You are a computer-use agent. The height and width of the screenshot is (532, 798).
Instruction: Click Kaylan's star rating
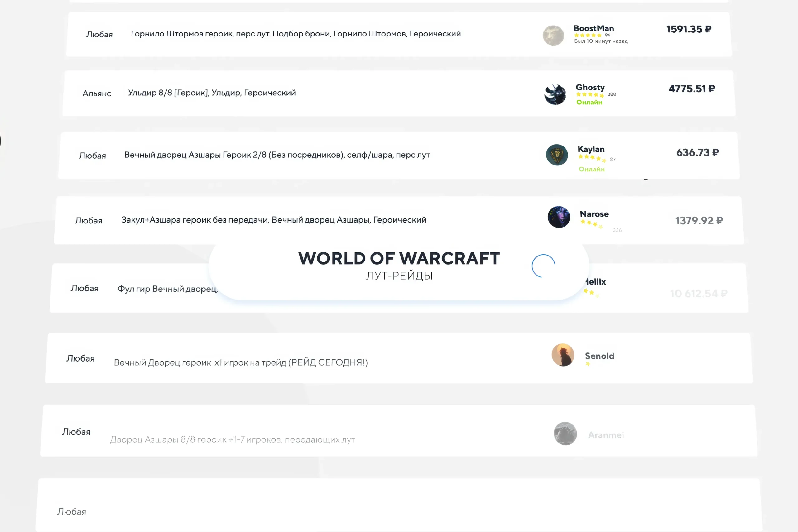(592, 158)
